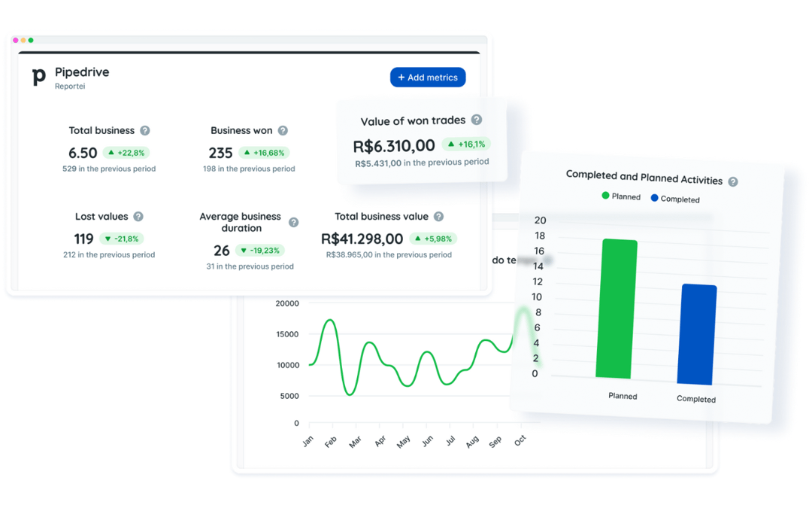Click the R$41.298,00 total value
The height and width of the screenshot is (508, 812).
pos(362,239)
